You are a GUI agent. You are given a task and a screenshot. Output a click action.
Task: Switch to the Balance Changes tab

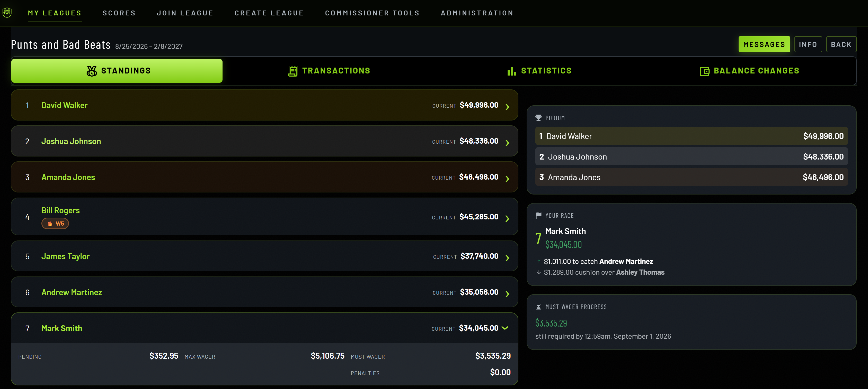pyautogui.click(x=750, y=71)
